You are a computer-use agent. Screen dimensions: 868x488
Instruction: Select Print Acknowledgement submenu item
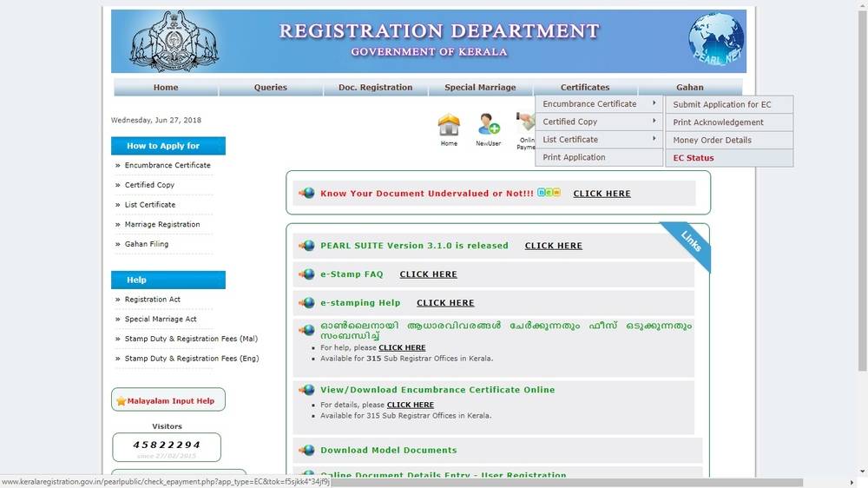tap(729, 122)
